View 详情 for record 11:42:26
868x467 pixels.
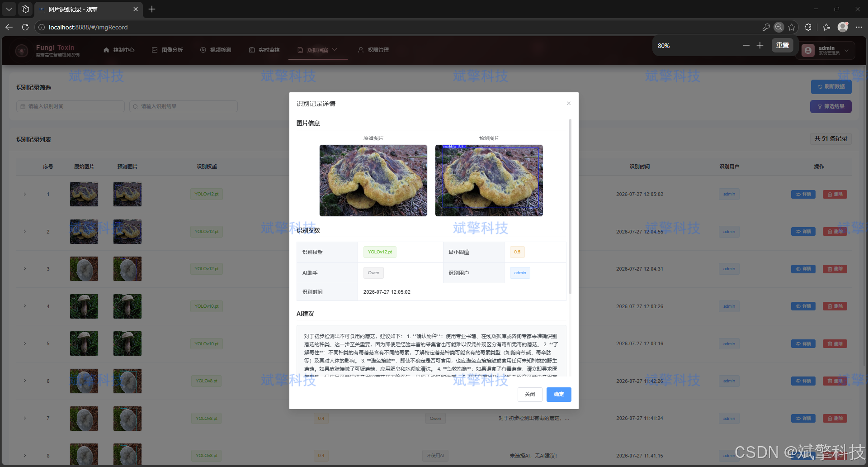pyautogui.click(x=803, y=381)
